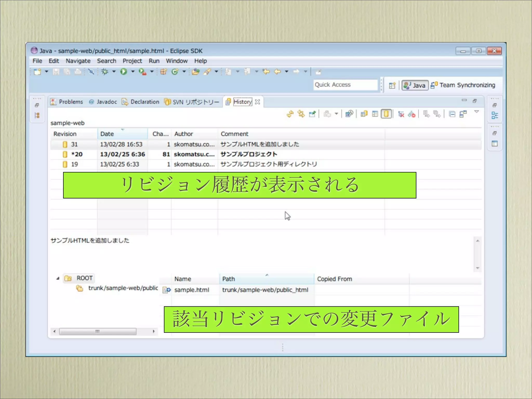The image size is (532, 399).
Task: Select sample.html in changed files
Action: pyautogui.click(x=191, y=290)
